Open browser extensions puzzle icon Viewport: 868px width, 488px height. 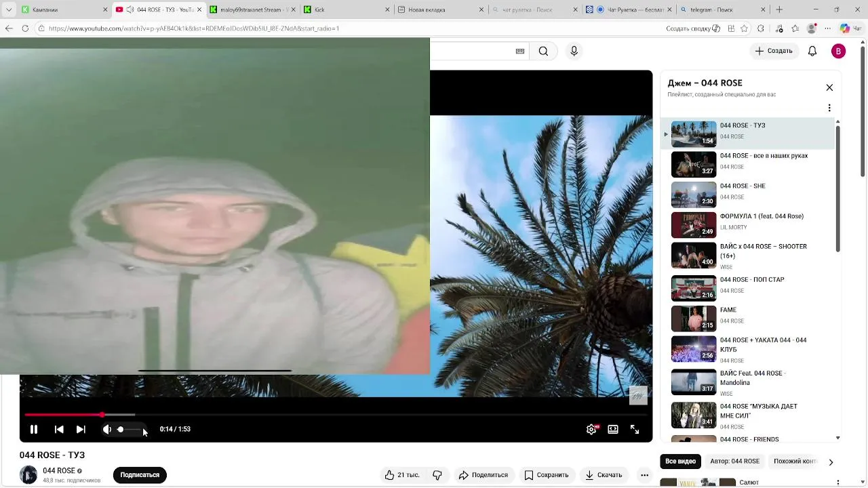761,28
